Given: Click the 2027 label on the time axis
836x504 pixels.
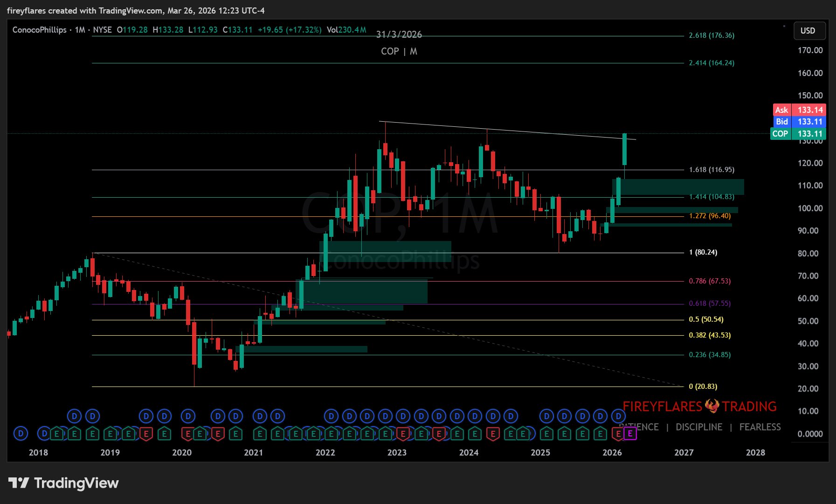Looking at the screenshot, I should 684,453.
